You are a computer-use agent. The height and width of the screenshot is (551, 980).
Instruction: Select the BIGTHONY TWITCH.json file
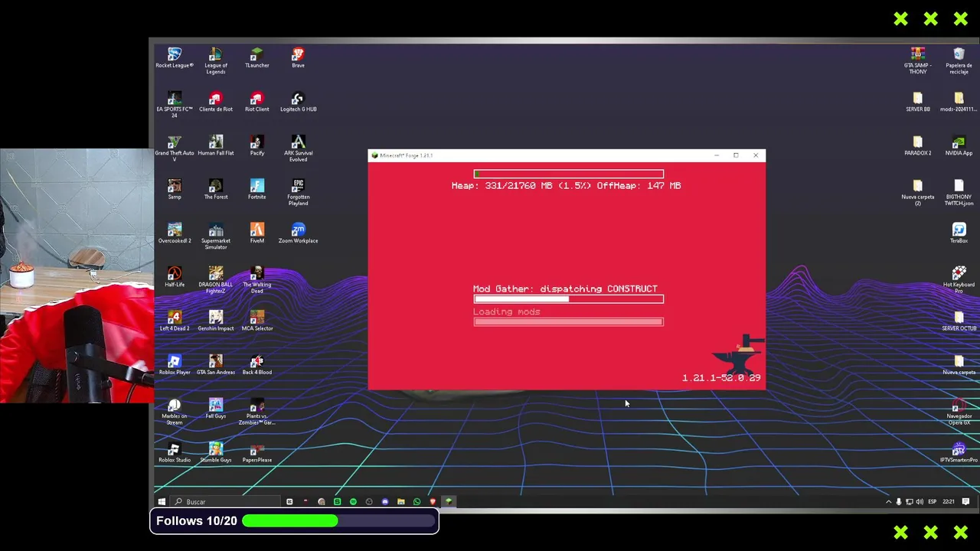(959, 192)
